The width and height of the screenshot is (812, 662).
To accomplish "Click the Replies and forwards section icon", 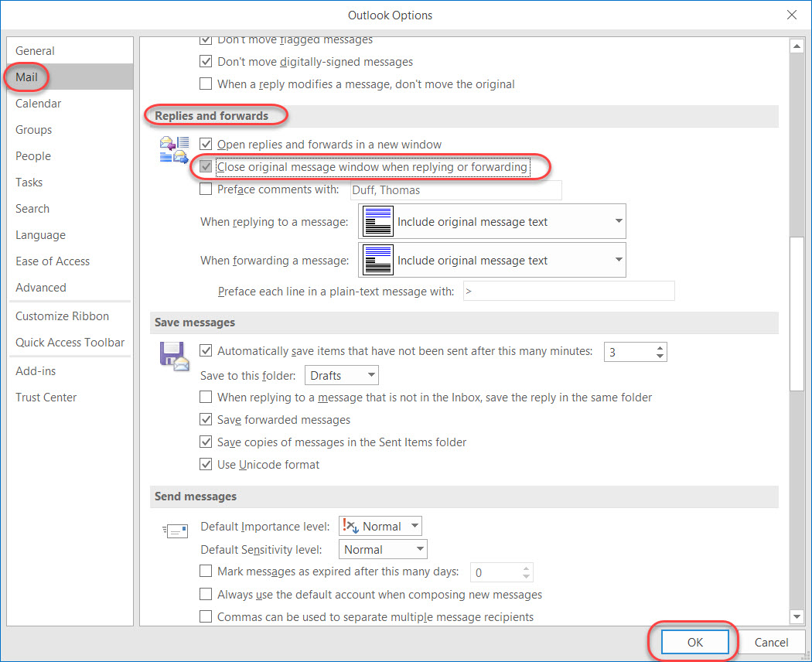I will click(x=174, y=149).
